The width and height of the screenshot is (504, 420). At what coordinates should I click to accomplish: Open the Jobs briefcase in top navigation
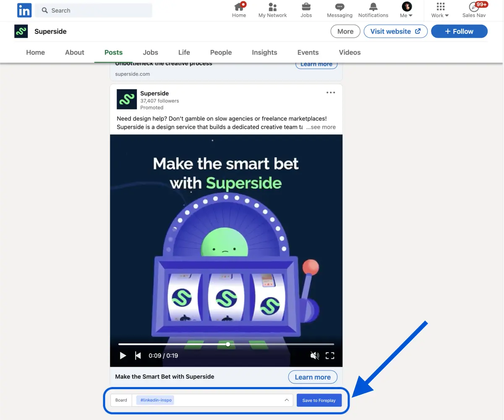(x=306, y=10)
